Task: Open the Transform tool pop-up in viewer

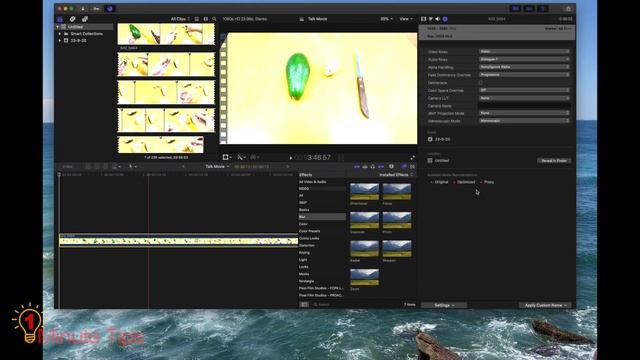Action: pos(227,157)
